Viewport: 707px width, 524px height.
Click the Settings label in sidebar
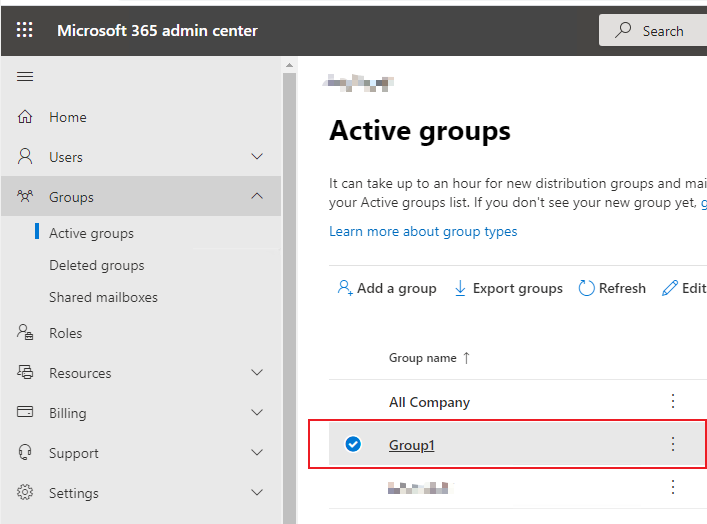click(x=74, y=494)
